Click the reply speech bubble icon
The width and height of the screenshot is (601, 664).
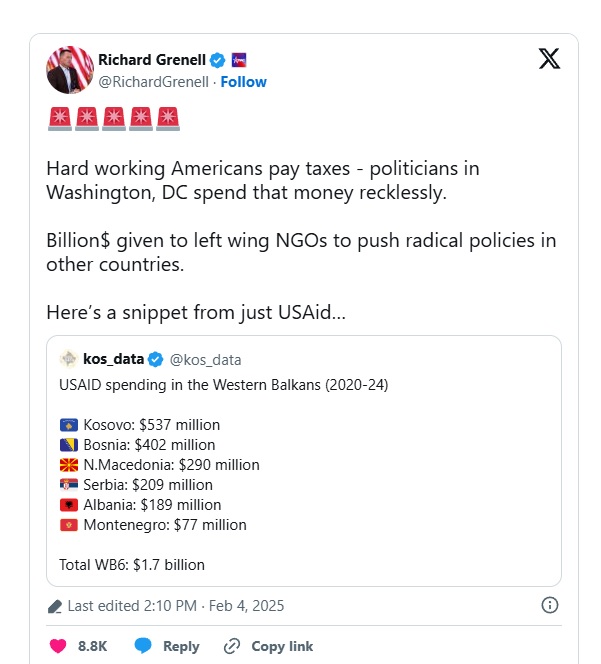[x=143, y=646]
